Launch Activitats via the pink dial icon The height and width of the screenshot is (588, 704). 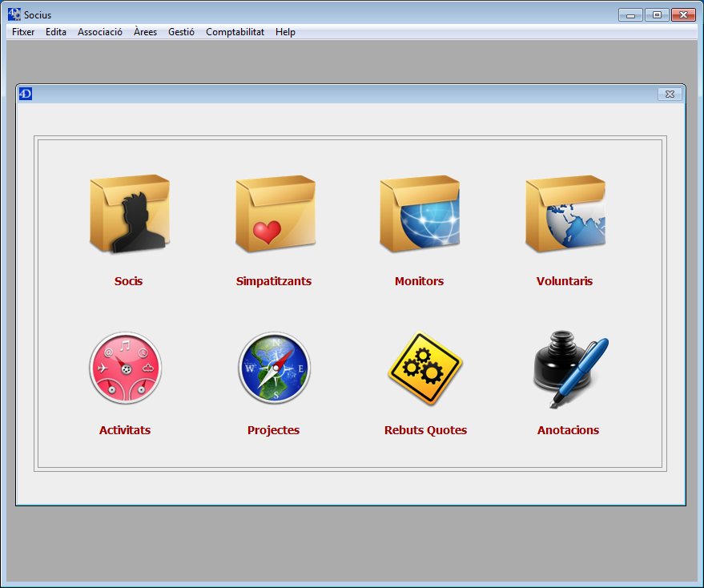tap(125, 369)
